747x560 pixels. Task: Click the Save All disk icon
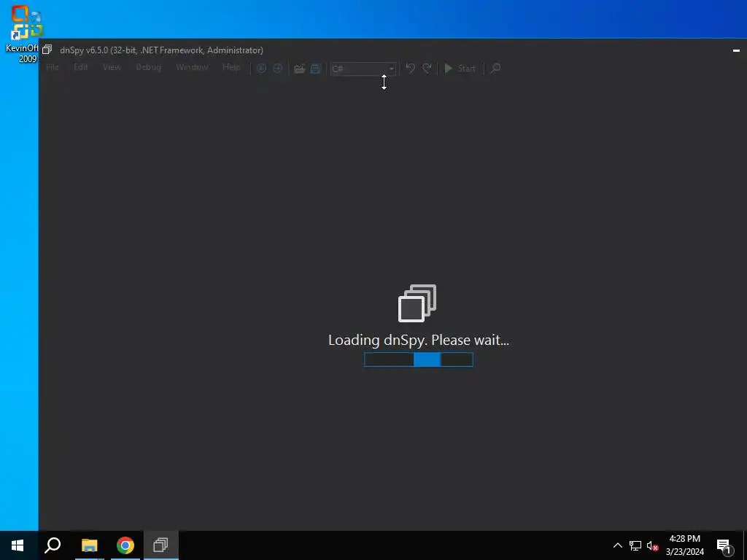point(315,69)
